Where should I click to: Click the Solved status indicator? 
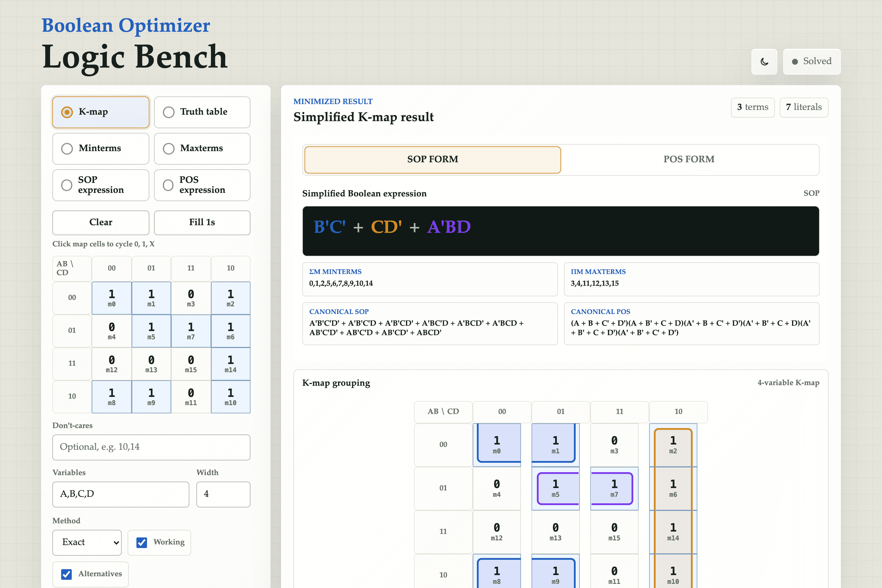point(811,61)
